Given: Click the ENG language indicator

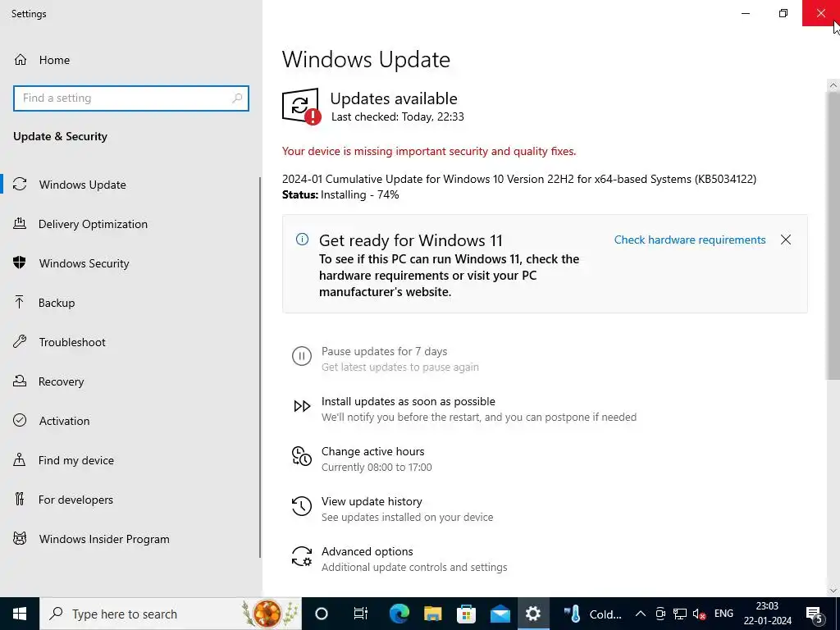Looking at the screenshot, I should 724,614.
